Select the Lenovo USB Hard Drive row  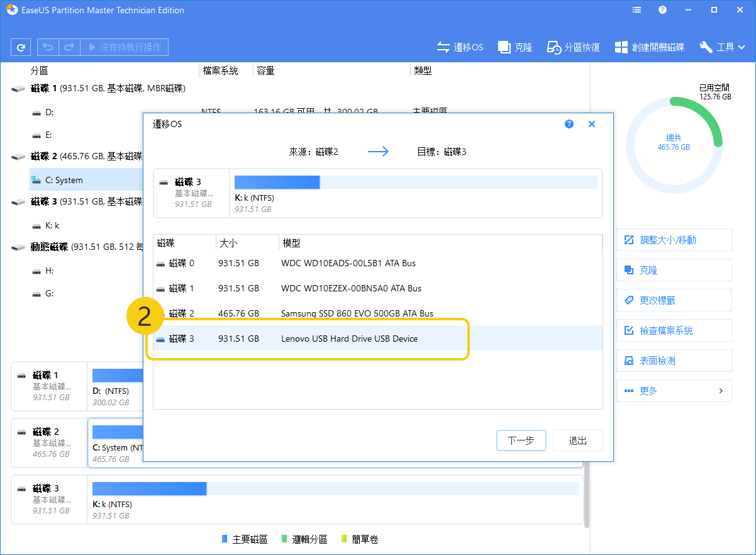point(377,339)
